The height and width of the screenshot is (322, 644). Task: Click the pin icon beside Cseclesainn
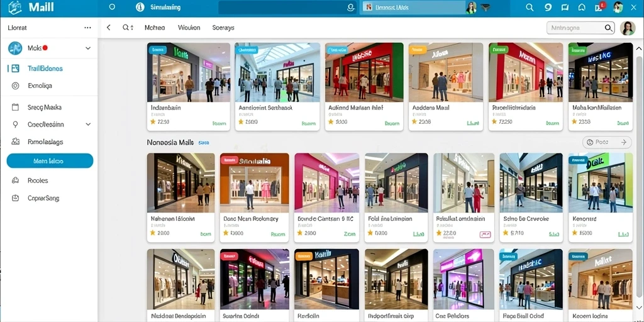click(x=15, y=124)
